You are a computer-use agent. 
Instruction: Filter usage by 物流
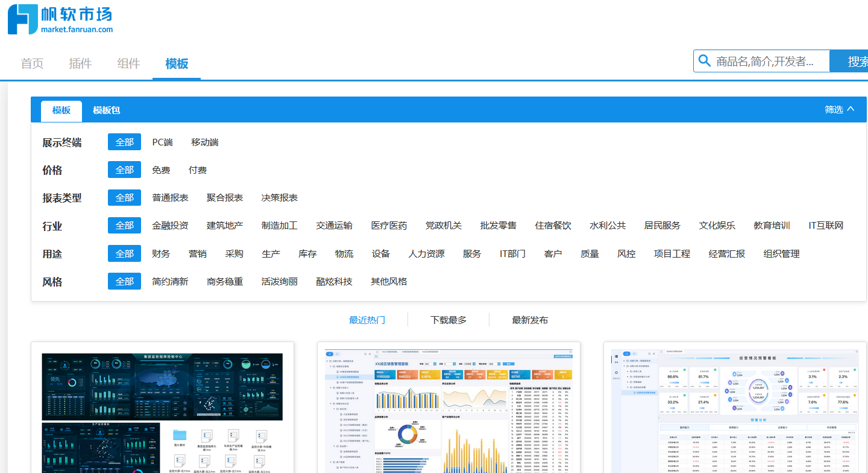(x=344, y=254)
